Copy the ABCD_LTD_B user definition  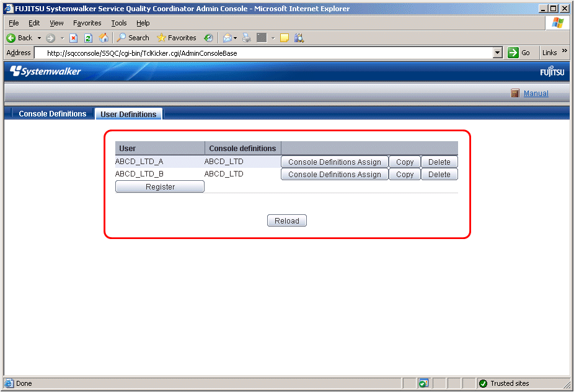(x=405, y=175)
